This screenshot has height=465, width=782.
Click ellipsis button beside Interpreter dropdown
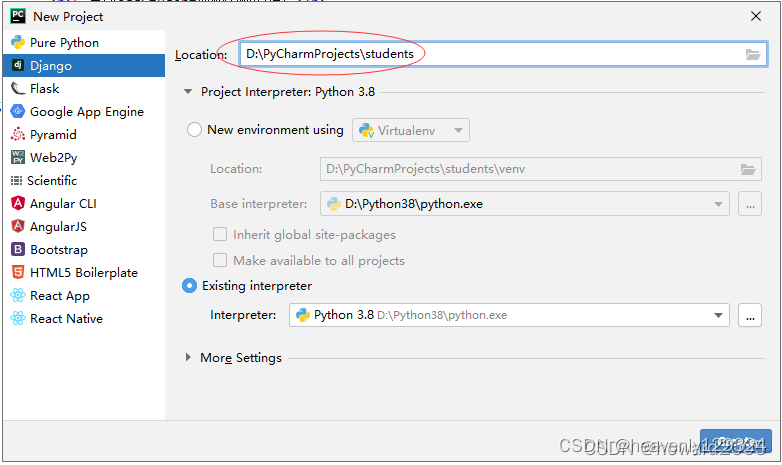[x=750, y=315]
